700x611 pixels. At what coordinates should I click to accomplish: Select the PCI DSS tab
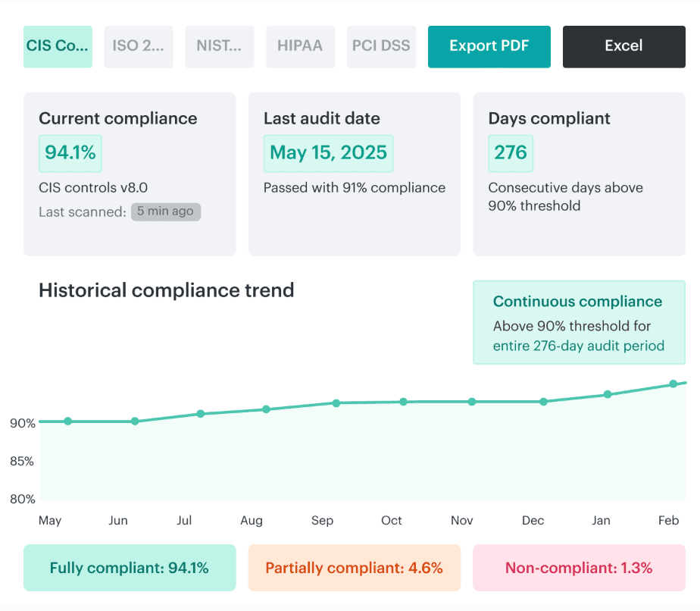coord(381,46)
